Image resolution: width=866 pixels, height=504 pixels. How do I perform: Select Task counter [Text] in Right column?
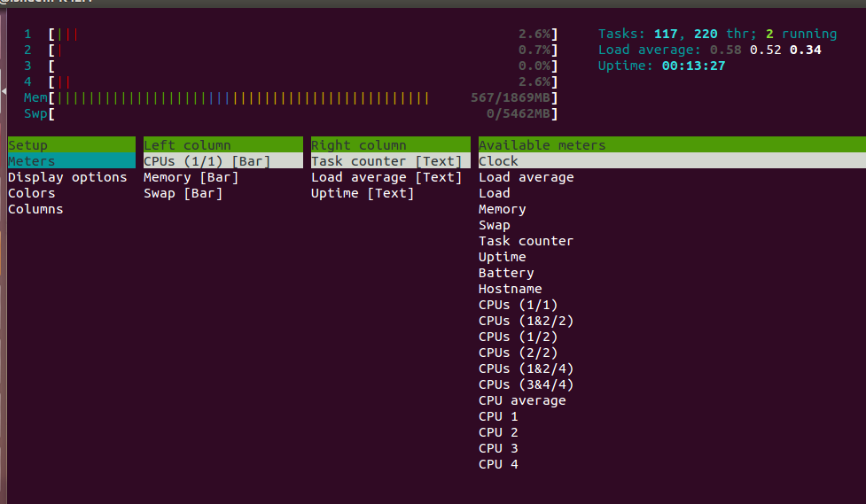point(391,160)
